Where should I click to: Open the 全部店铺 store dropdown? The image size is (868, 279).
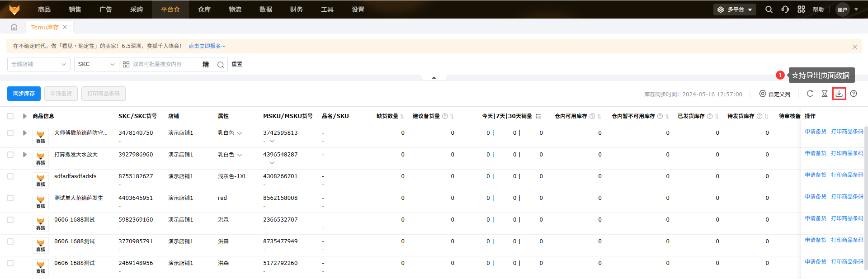click(x=38, y=64)
